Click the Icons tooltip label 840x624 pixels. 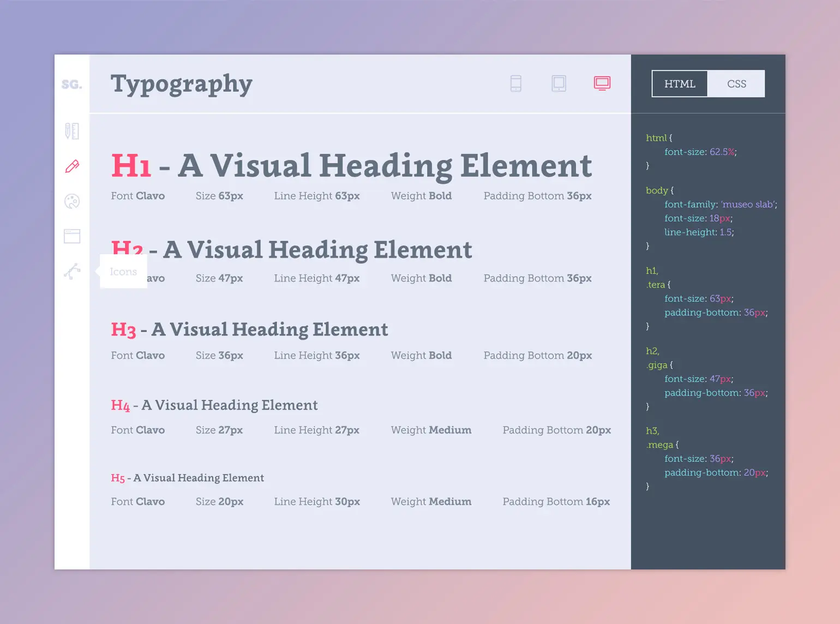click(x=123, y=272)
